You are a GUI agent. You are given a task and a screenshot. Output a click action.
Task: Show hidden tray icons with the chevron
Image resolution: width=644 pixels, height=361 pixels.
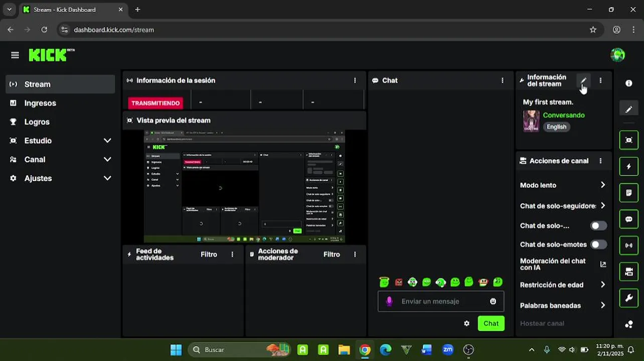[532, 350]
